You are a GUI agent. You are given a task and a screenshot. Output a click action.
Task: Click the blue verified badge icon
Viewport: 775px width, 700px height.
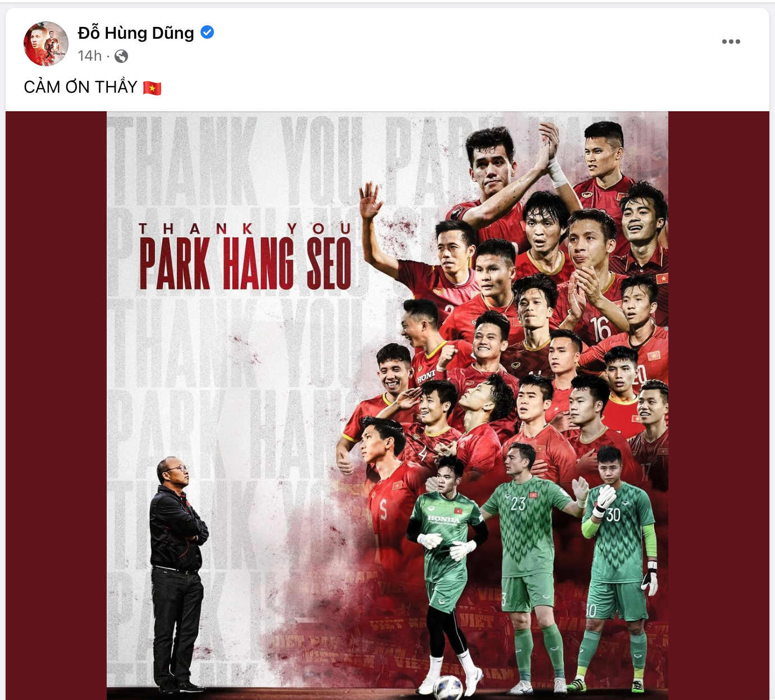point(207,33)
